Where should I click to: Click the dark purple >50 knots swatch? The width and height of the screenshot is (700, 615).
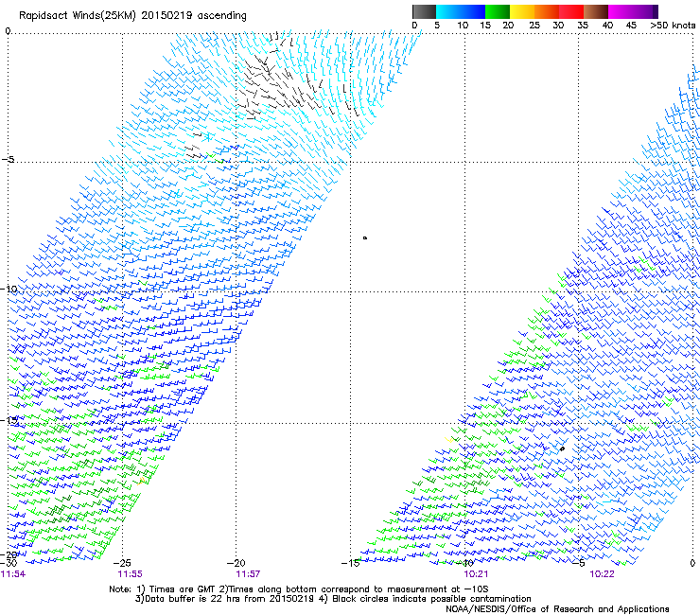(x=654, y=11)
